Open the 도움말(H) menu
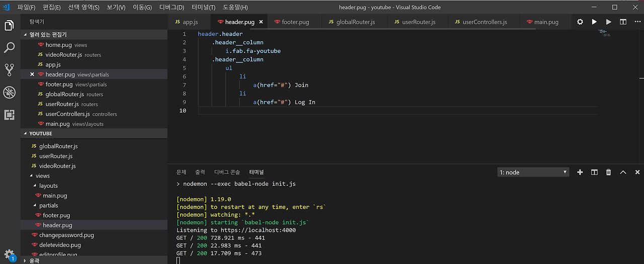This screenshot has height=264, width=644. click(235, 8)
